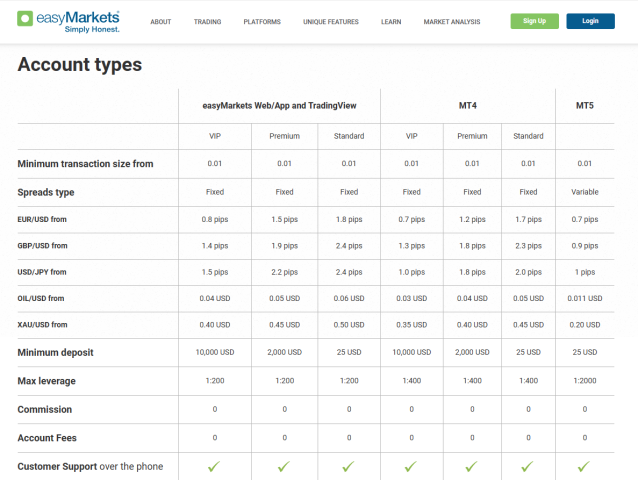Image resolution: width=638 pixels, height=480 pixels.
Task: Open the ABOUT menu
Action: coord(161,22)
